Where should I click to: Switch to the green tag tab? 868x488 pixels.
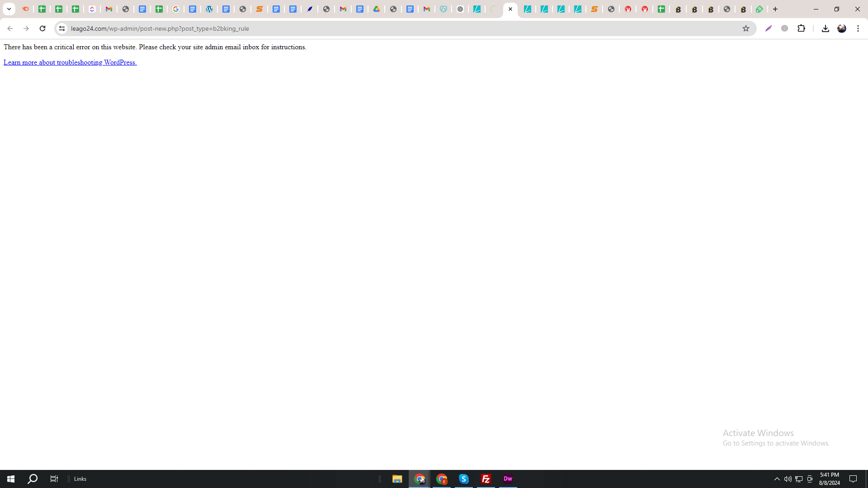point(760,9)
